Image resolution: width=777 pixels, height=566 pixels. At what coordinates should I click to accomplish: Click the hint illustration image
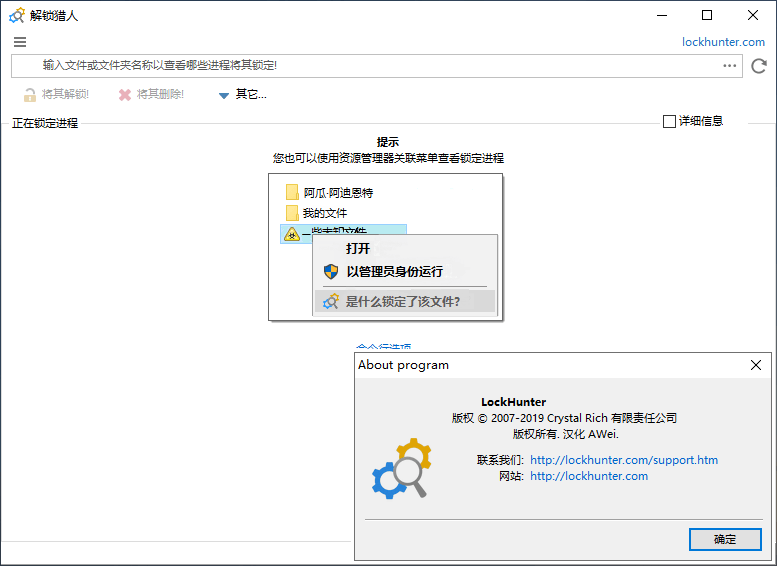click(386, 247)
